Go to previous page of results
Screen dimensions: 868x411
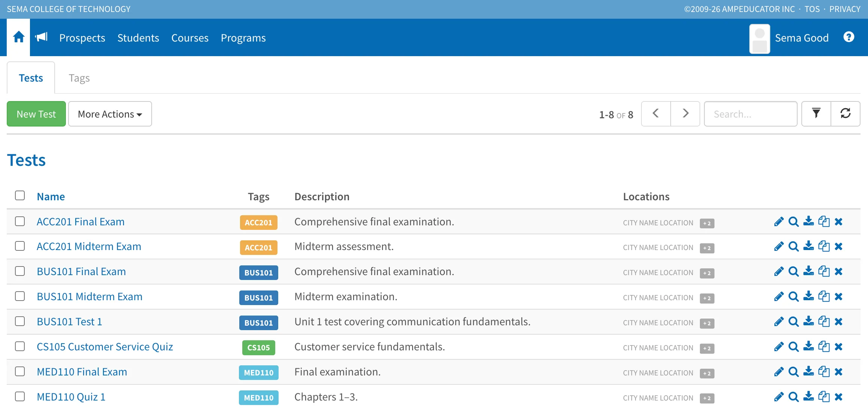point(656,113)
